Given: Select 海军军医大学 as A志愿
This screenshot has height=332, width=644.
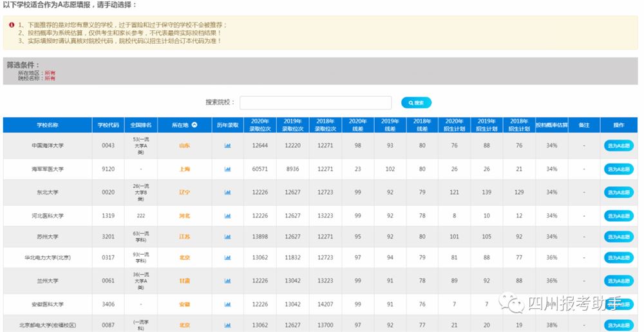Looking at the screenshot, I should (618, 170).
